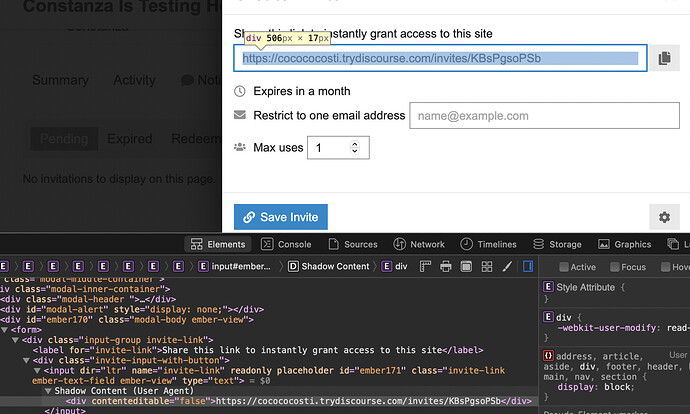Switch to the Sources tab
This screenshot has width=690, height=414.
[353, 244]
